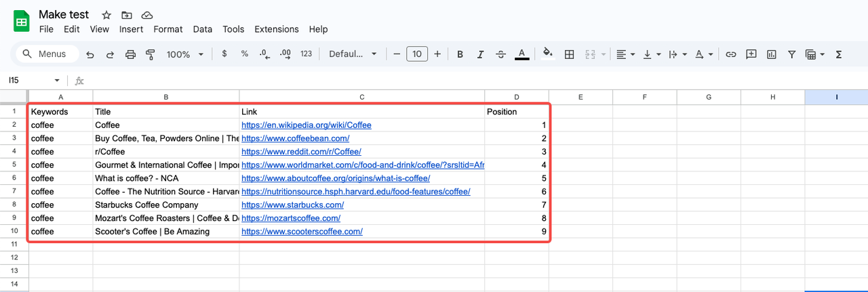Insert a chart using the toolbar icon

pos(772,54)
